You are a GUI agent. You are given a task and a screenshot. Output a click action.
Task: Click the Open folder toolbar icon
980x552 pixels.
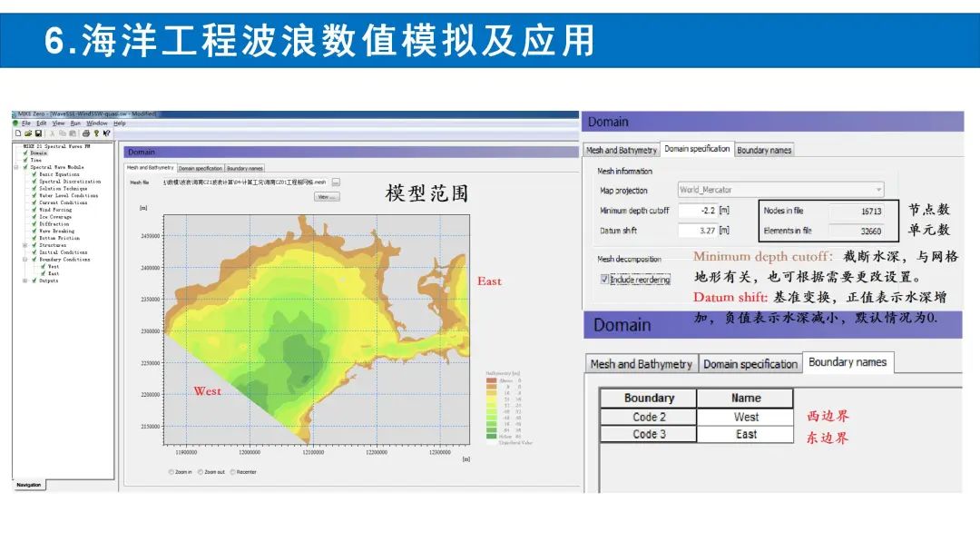point(28,133)
